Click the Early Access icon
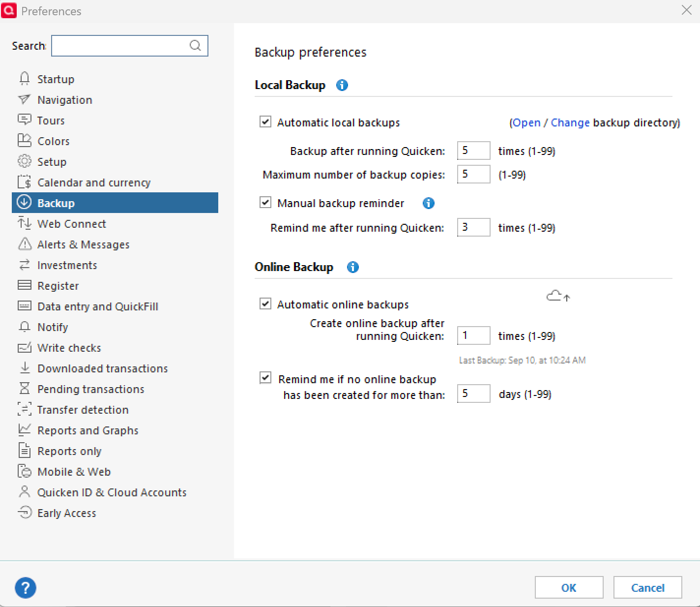 (24, 513)
